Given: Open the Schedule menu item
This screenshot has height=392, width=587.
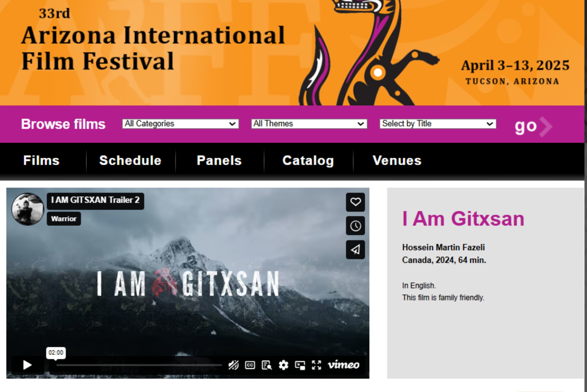Looking at the screenshot, I should click(130, 160).
